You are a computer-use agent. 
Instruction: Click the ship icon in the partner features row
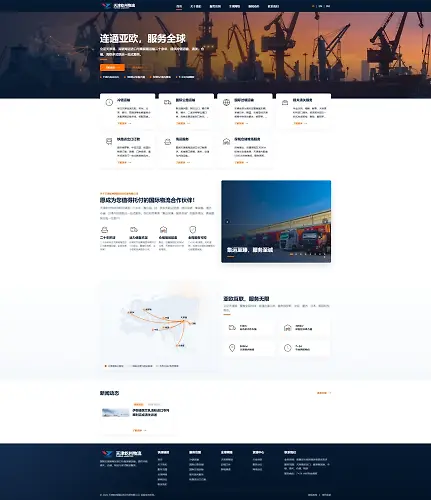pyautogui.click(x=104, y=230)
